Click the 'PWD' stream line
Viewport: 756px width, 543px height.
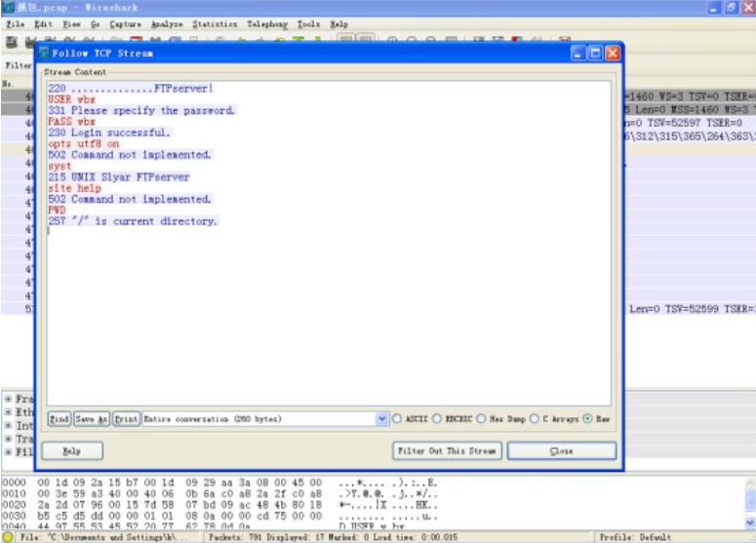coord(57,210)
